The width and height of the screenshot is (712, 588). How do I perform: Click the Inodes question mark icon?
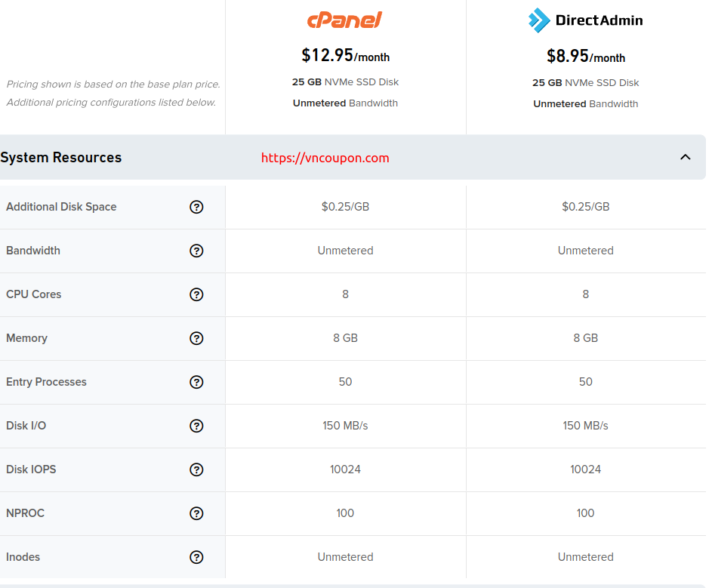click(x=196, y=557)
